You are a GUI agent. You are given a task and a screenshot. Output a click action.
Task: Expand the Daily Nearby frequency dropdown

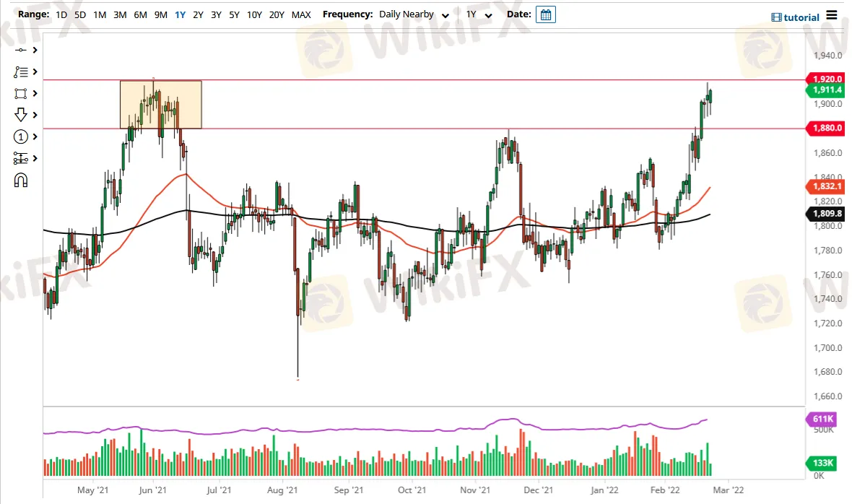coord(413,14)
